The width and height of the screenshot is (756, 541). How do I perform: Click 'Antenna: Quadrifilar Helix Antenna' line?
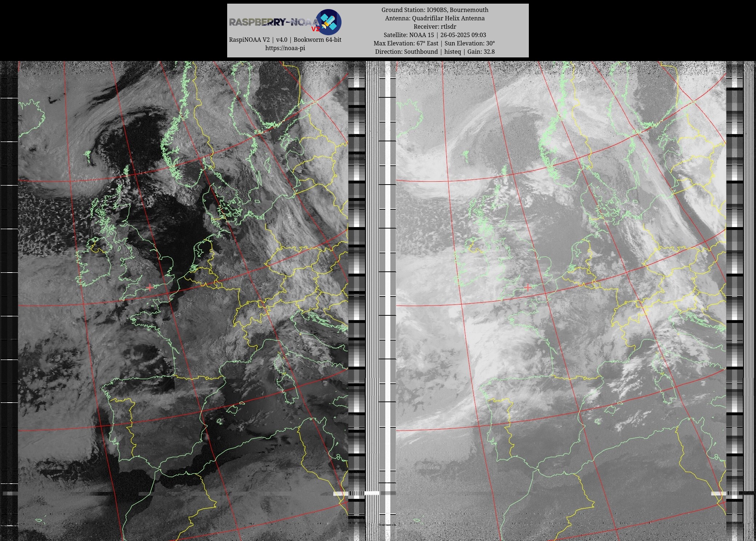(x=435, y=18)
